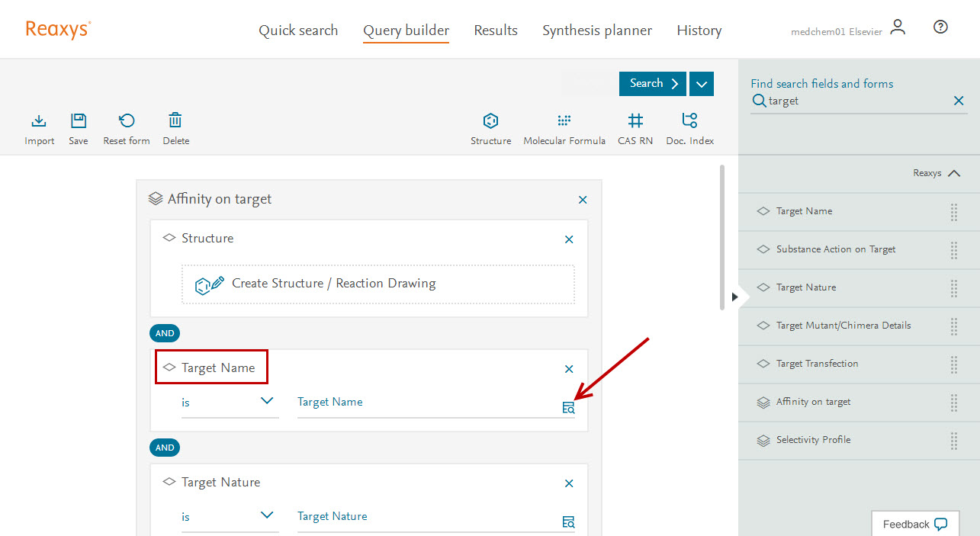This screenshot has width=980, height=536.
Task: Click the Reset form icon
Action: click(127, 121)
